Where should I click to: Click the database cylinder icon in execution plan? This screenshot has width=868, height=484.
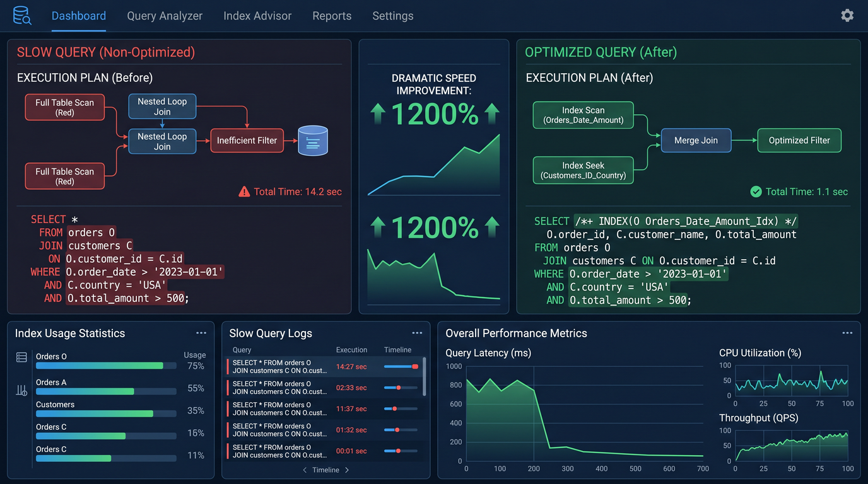pos(313,141)
